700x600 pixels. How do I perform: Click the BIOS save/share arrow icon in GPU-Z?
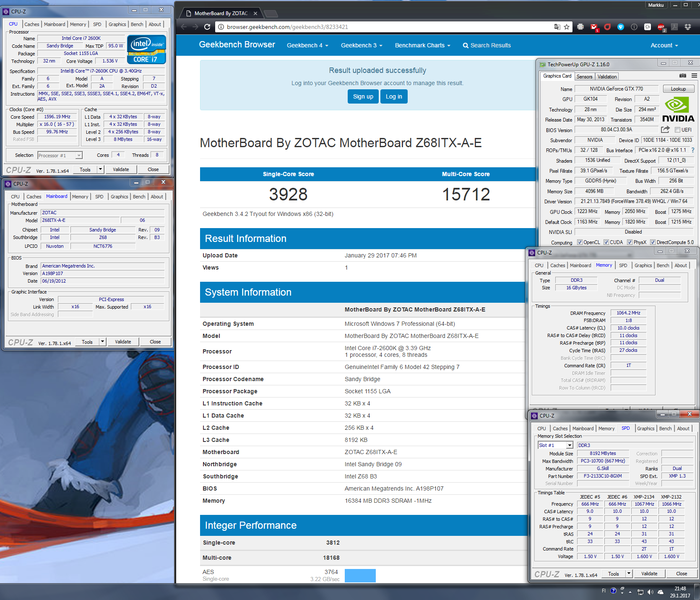pyautogui.click(x=665, y=130)
